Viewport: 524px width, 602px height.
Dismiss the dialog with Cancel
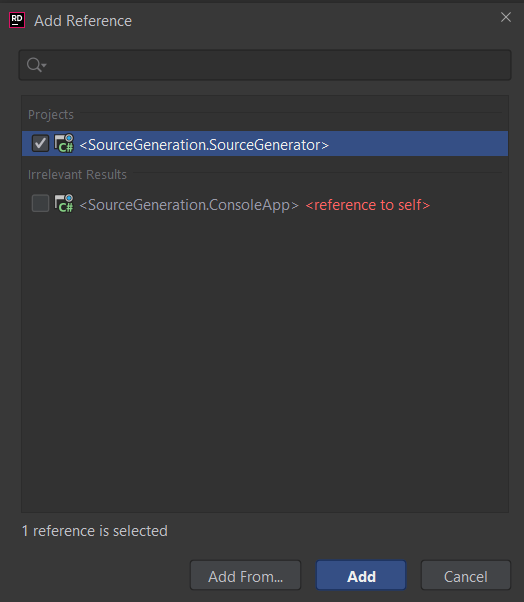[x=466, y=575]
